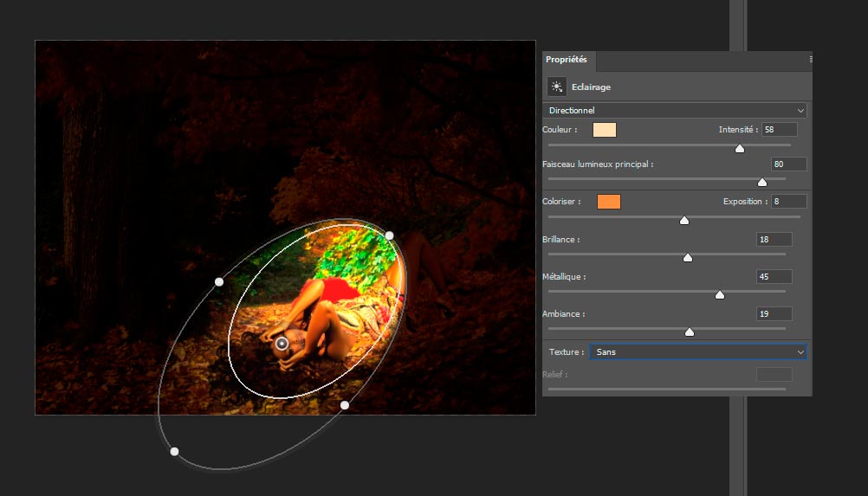This screenshot has width=868, height=496.
Task: Click the Métallique value field
Action: tap(774, 277)
